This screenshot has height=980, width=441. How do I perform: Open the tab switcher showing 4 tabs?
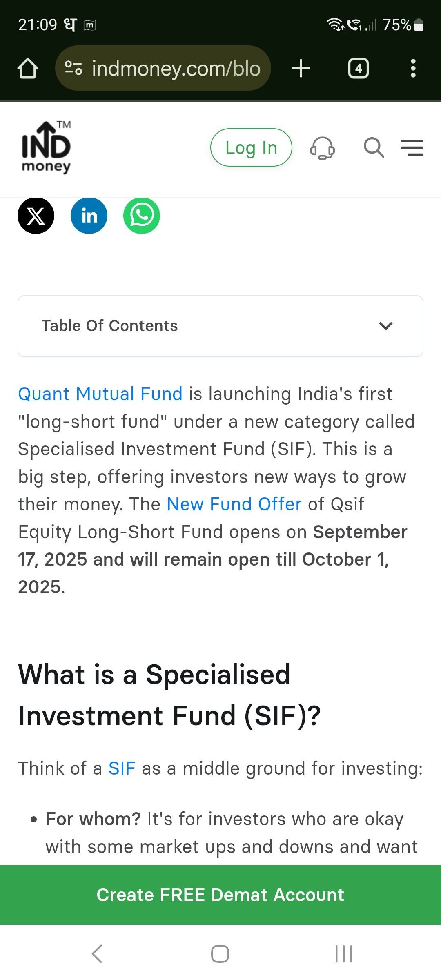[x=358, y=68]
